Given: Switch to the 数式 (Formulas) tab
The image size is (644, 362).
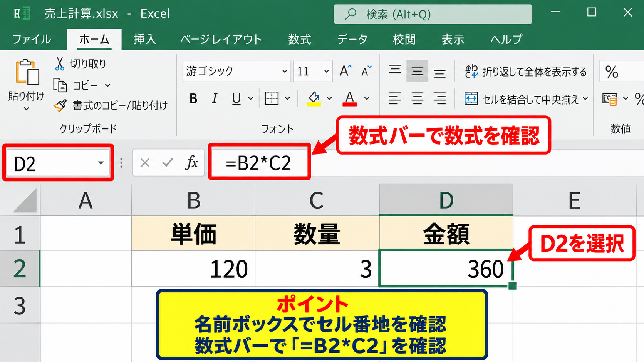Looking at the screenshot, I should [x=300, y=39].
